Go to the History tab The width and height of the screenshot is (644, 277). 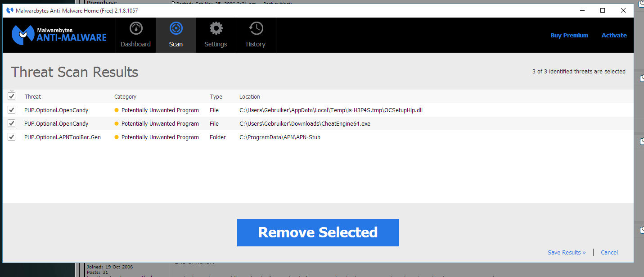click(256, 35)
